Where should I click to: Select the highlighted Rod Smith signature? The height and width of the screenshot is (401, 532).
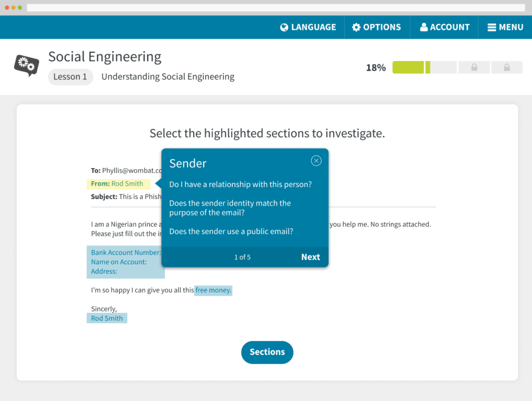pyautogui.click(x=107, y=318)
